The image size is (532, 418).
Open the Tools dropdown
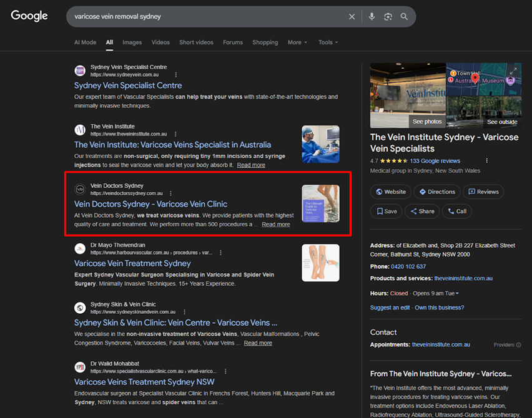(x=328, y=42)
